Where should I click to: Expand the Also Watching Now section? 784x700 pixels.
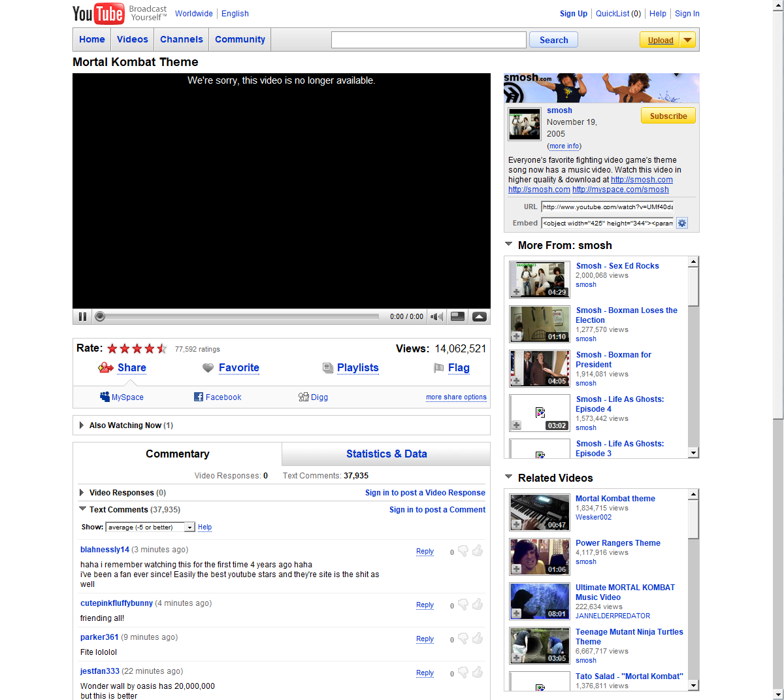[82, 425]
